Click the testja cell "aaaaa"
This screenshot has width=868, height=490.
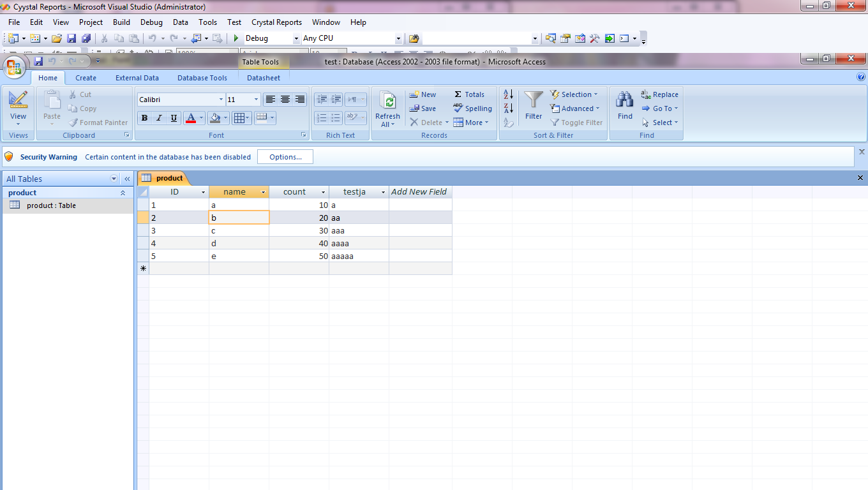click(359, 256)
